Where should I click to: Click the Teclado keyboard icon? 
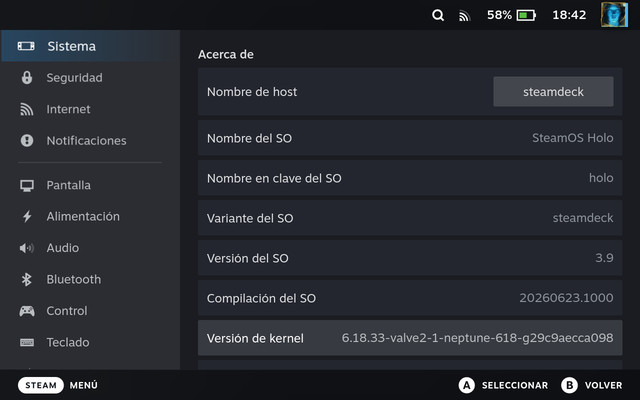point(27,342)
